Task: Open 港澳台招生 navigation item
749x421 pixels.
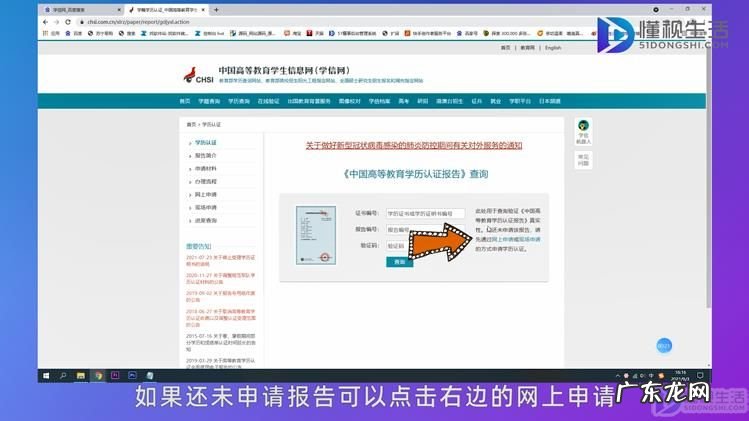Action: click(449, 101)
